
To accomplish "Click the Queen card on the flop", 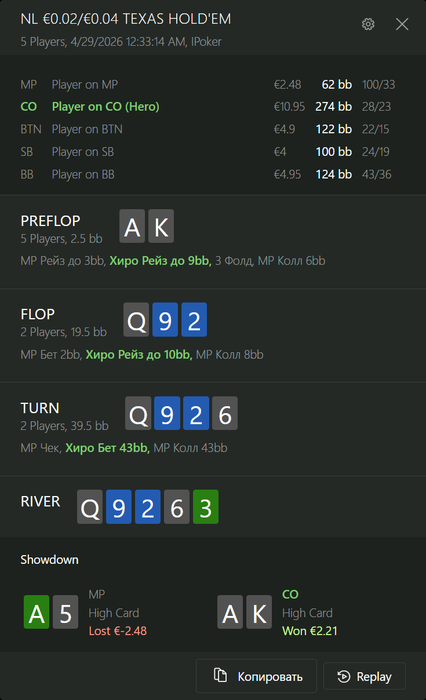I will pos(136,320).
